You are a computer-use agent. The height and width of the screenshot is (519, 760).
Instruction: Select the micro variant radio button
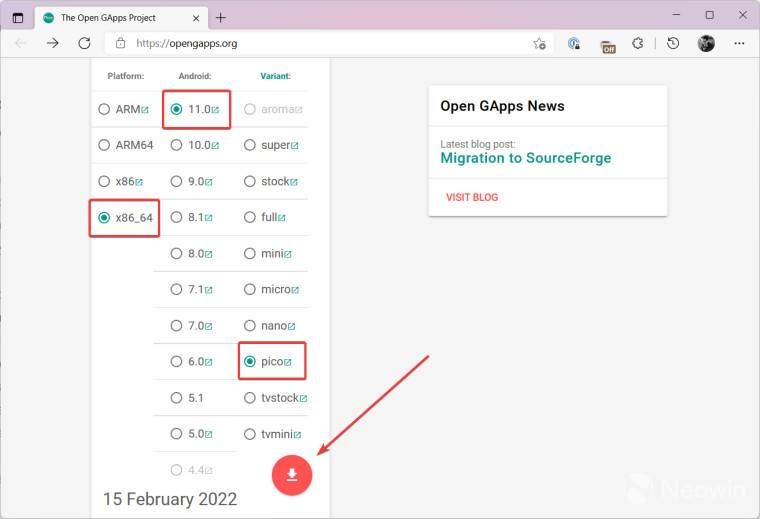250,289
